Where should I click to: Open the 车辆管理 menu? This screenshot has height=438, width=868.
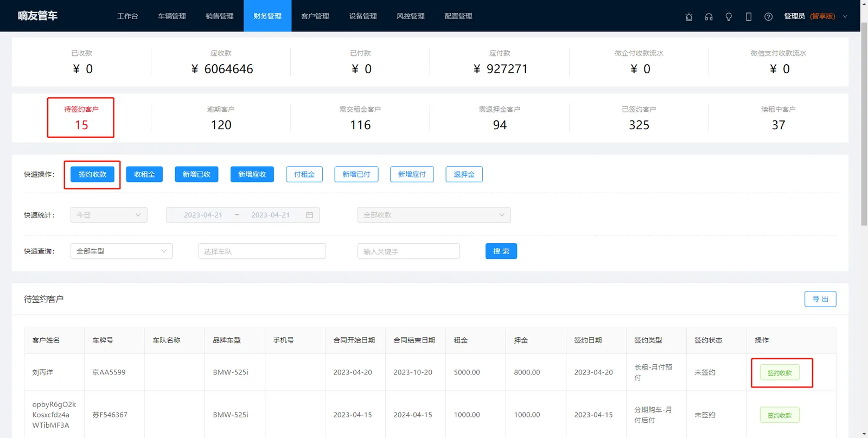click(172, 16)
